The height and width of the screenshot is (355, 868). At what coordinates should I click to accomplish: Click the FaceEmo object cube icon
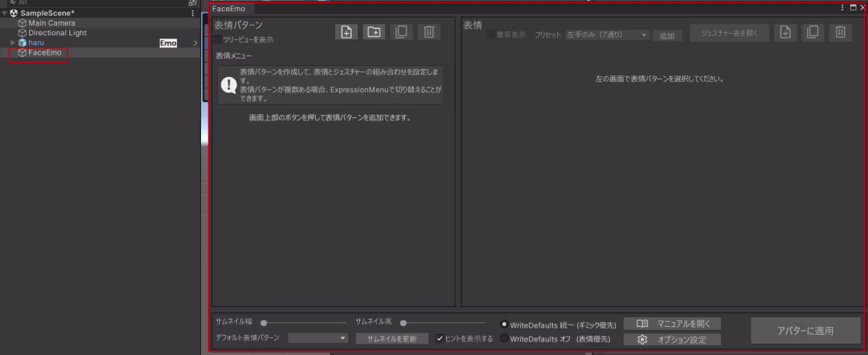(23, 52)
